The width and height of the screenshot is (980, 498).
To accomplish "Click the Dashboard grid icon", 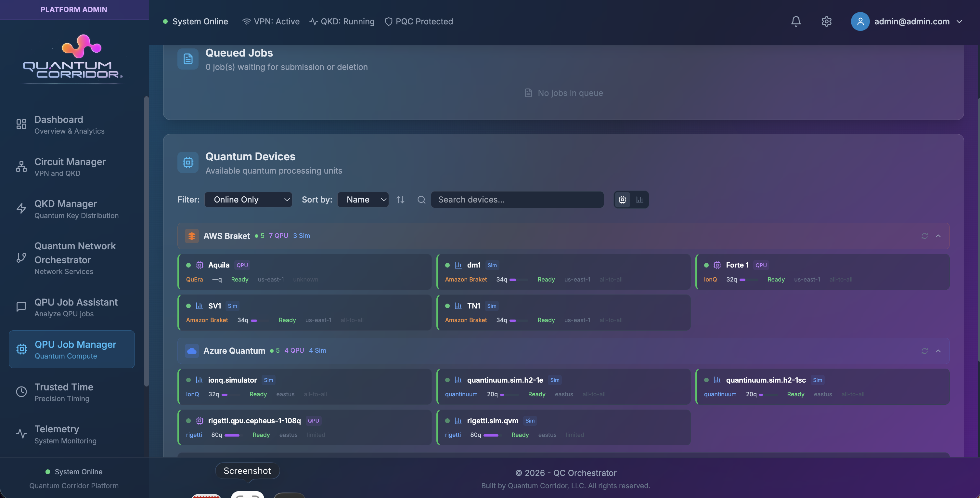I will point(21,124).
